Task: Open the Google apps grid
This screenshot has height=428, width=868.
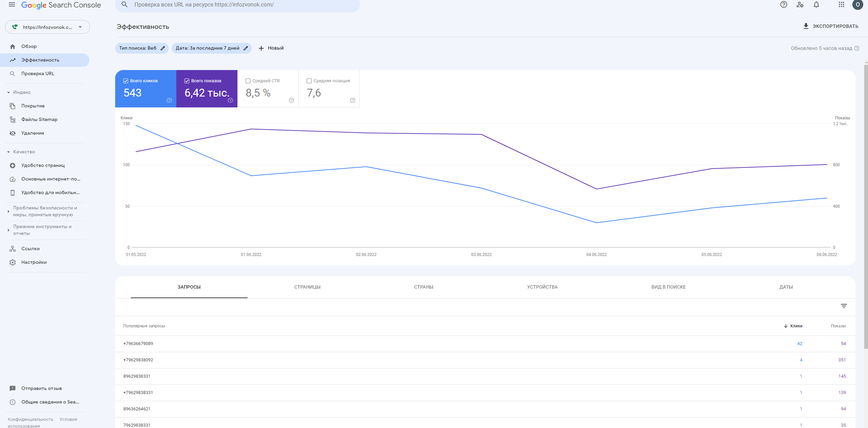Action: click(x=841, y=5)
